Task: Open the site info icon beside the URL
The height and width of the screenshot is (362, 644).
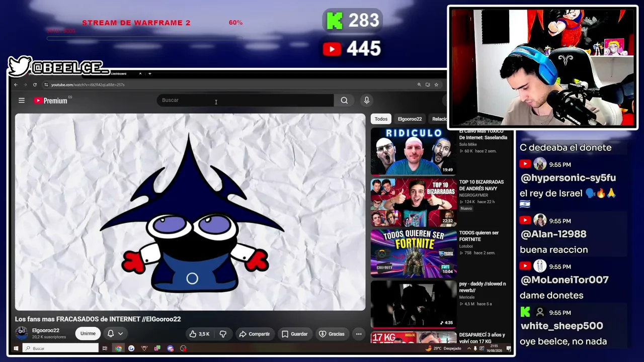Action: tap(46, 84)
